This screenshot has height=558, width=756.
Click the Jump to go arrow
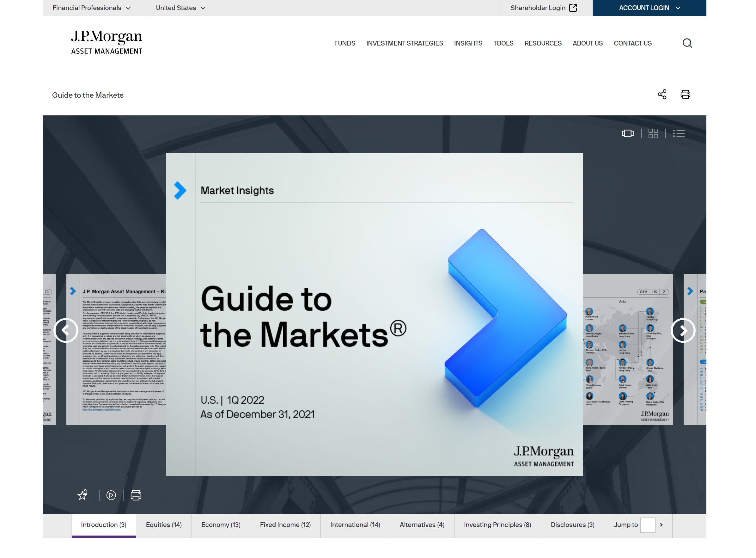[x=661, y=525]
